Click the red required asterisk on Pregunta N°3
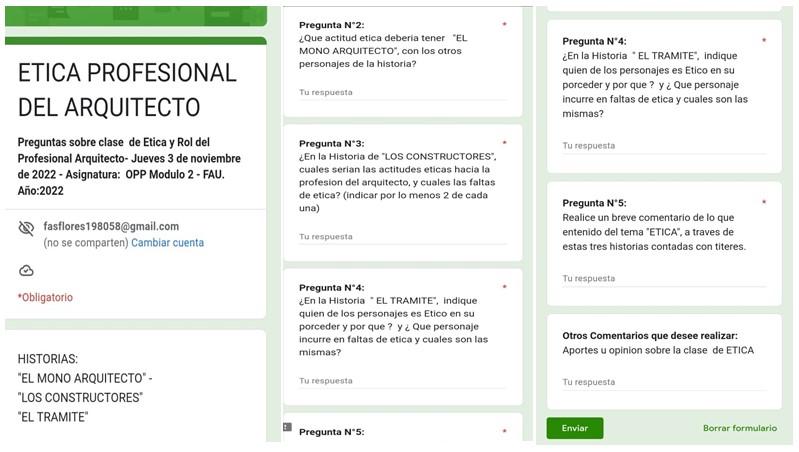This screenshot has width=799, height=452. [x=504, y=144]
